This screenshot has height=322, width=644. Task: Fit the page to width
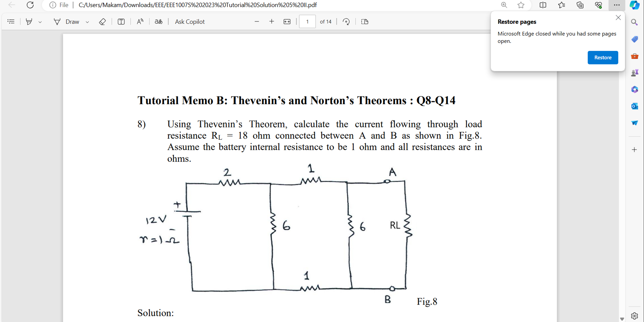286,21
